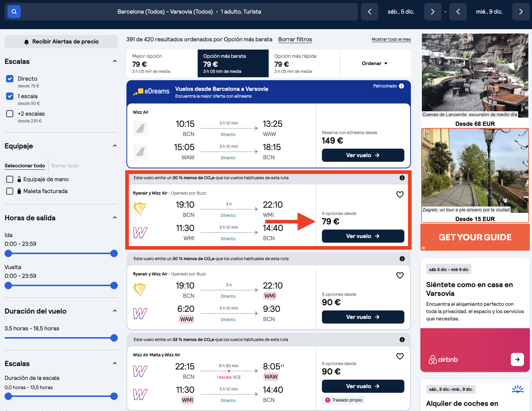This screenshot has width=532, height=411.
Task: Check Maleta facturada option
Action: (x=10, y=191)
